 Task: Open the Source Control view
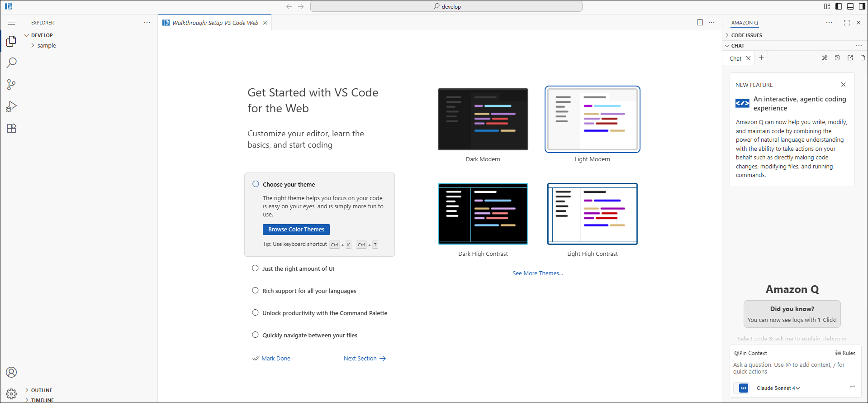click(11, 85)
